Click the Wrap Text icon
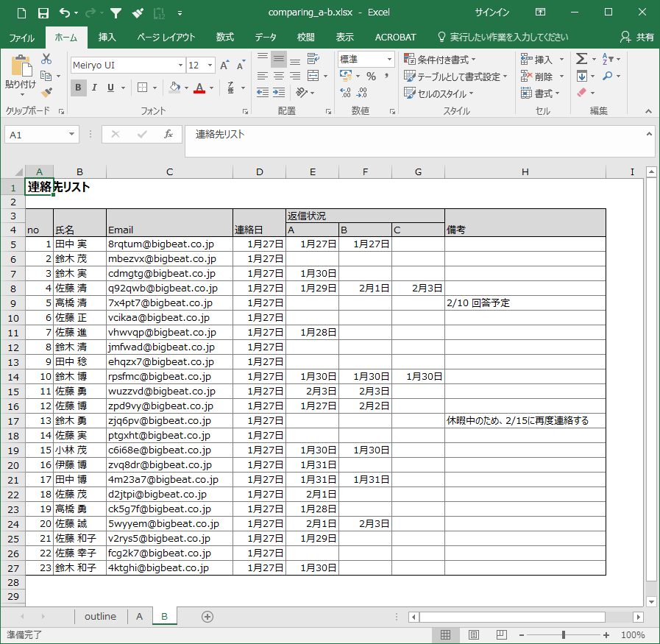This screenshot has height=644, width=660. 313,59
